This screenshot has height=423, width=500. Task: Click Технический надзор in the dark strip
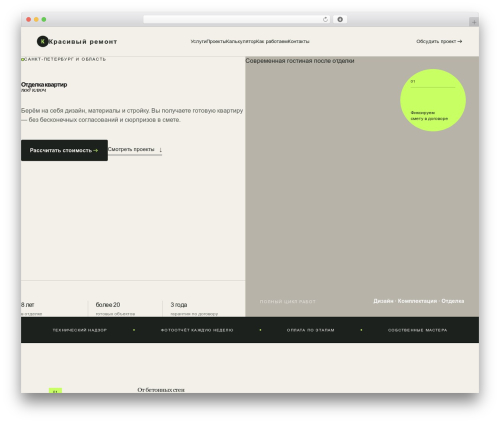coord(80,330)
